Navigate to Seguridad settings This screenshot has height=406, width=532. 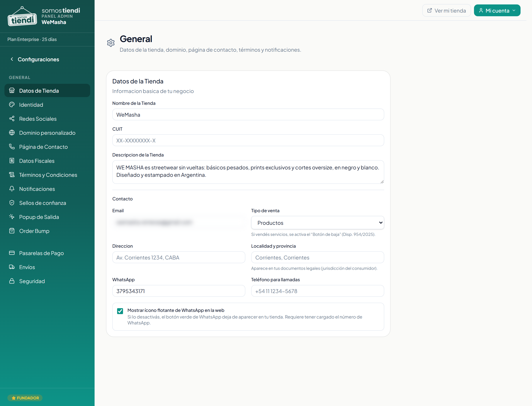(47, 281)
